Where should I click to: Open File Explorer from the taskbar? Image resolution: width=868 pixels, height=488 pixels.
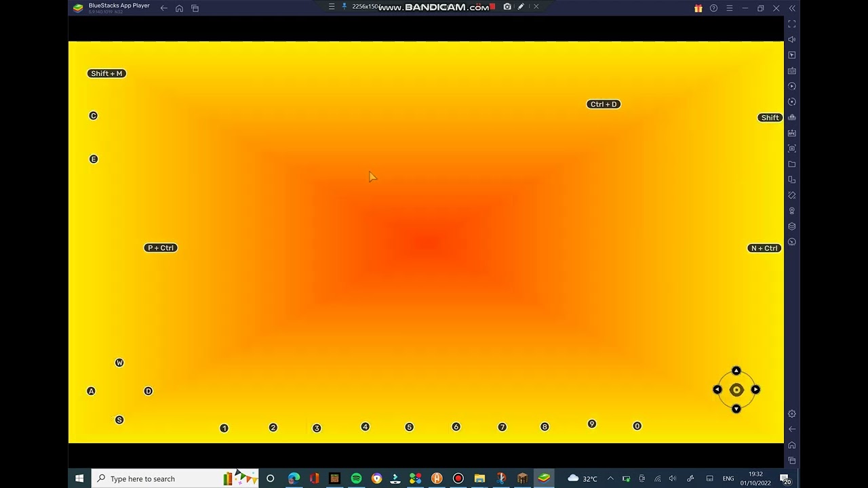click(x=479, y=479)
